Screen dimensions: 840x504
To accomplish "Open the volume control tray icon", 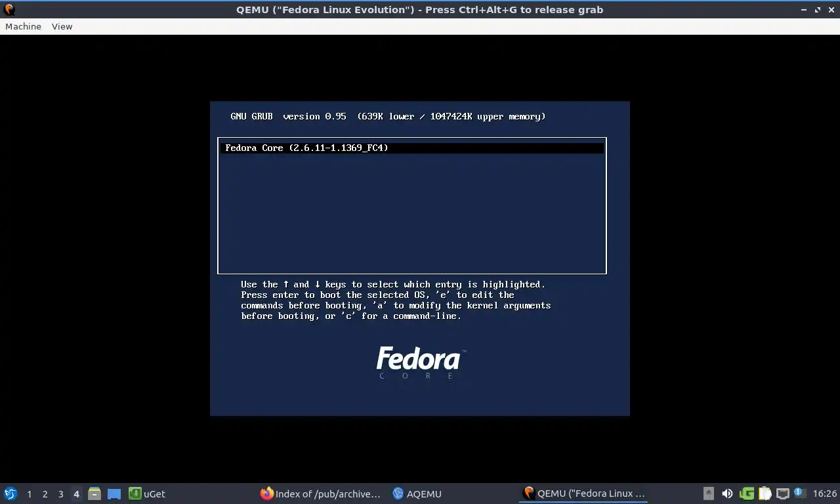I will click(x=727, y=493).
